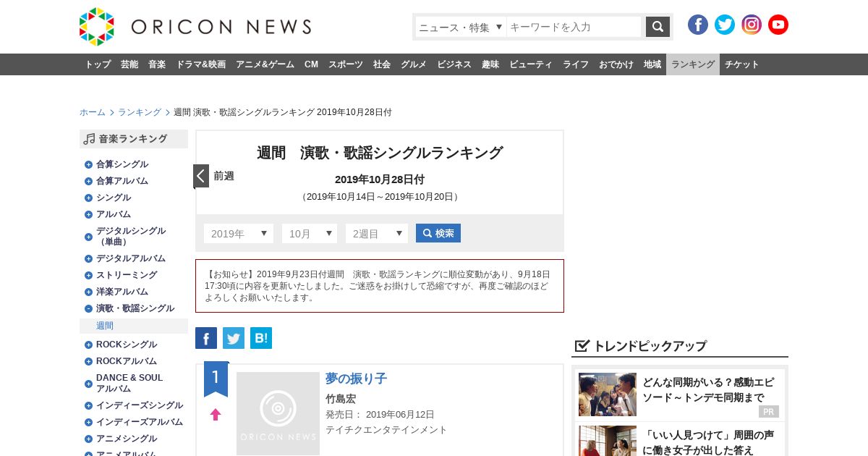Image resolution: width=868 pixels, height=456 pixels.
Task: Open the アニメ&ゲーム navigation item
Action: (x=265, y=64)
